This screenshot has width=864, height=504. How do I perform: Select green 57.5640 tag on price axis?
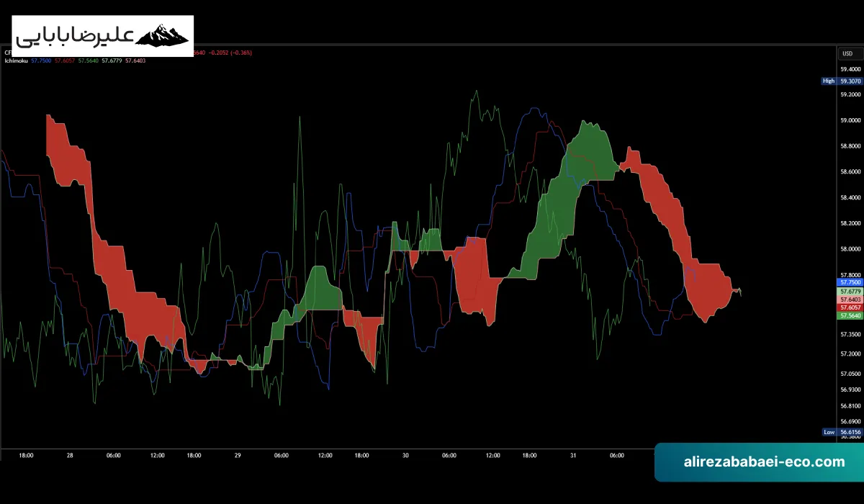point(849,315)
